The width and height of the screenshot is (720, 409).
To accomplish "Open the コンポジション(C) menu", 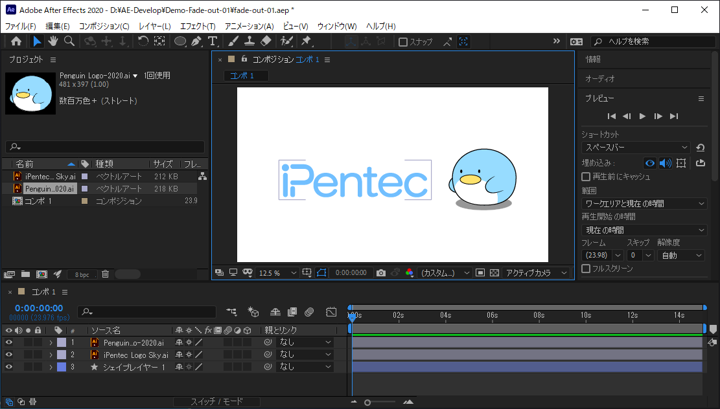I will (x=104, y=26).
